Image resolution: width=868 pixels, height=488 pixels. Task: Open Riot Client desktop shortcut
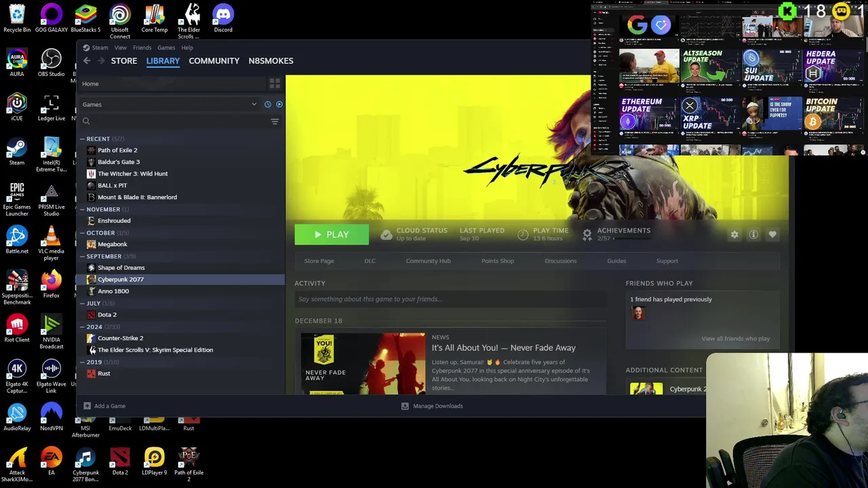click(17, 329)
